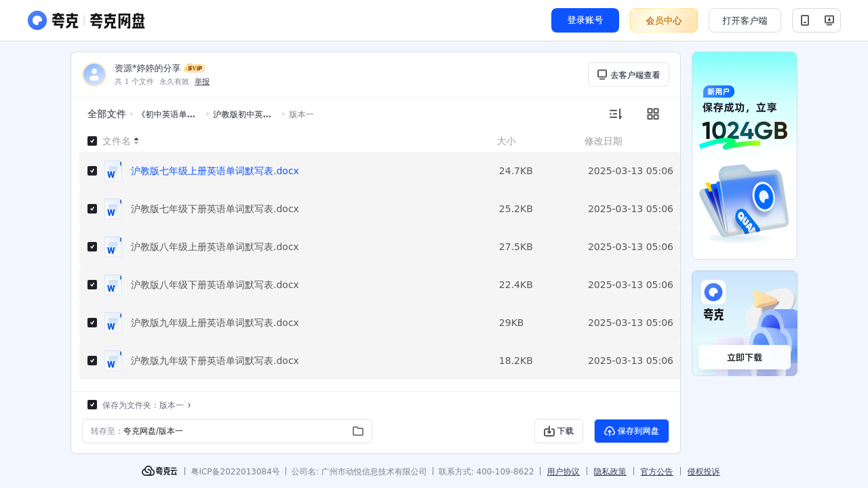Viewport: 868px width, 488px height.
Task: Click the 18.2KB size cell
Action: [x=516, y=361]
